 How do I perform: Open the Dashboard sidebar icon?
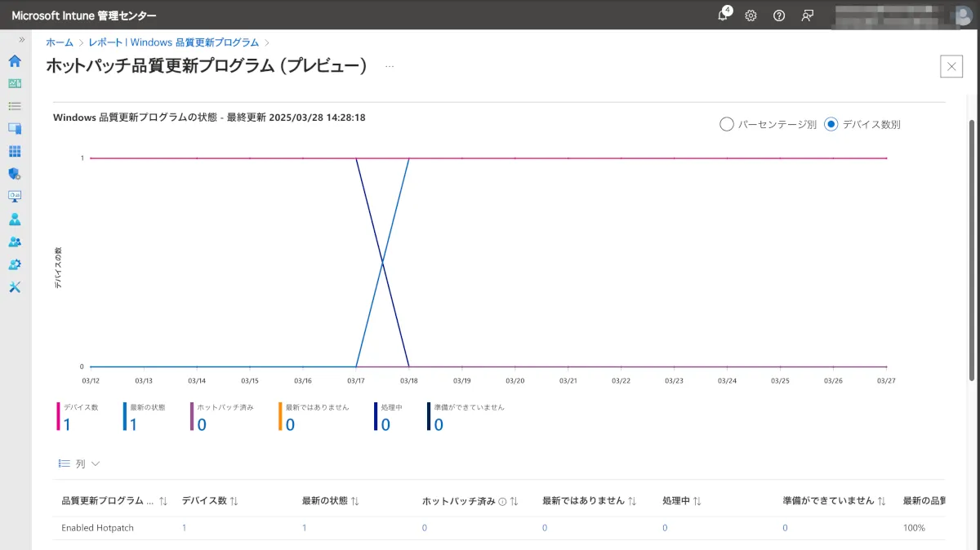pyautogui.click(x=15, y=83)
